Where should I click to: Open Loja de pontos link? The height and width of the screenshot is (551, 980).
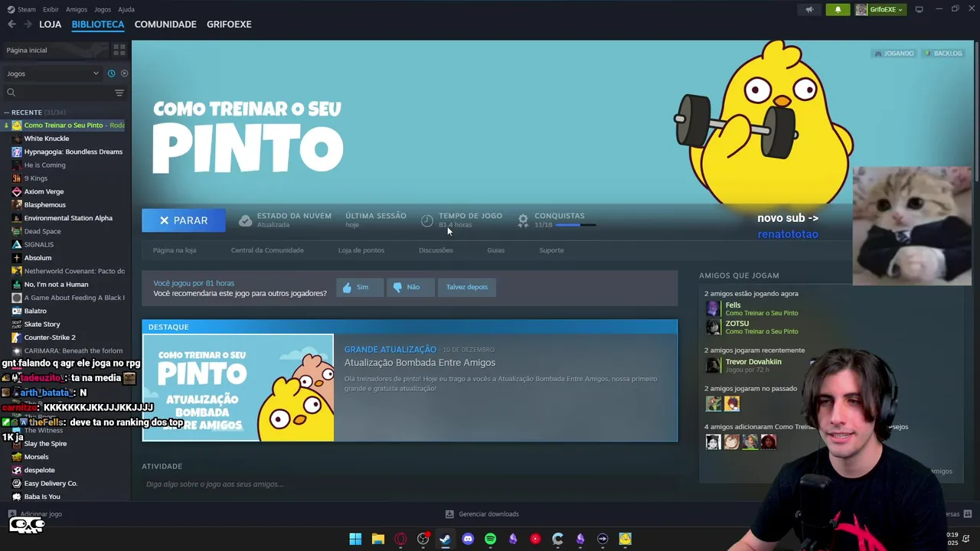coord(361,250)
